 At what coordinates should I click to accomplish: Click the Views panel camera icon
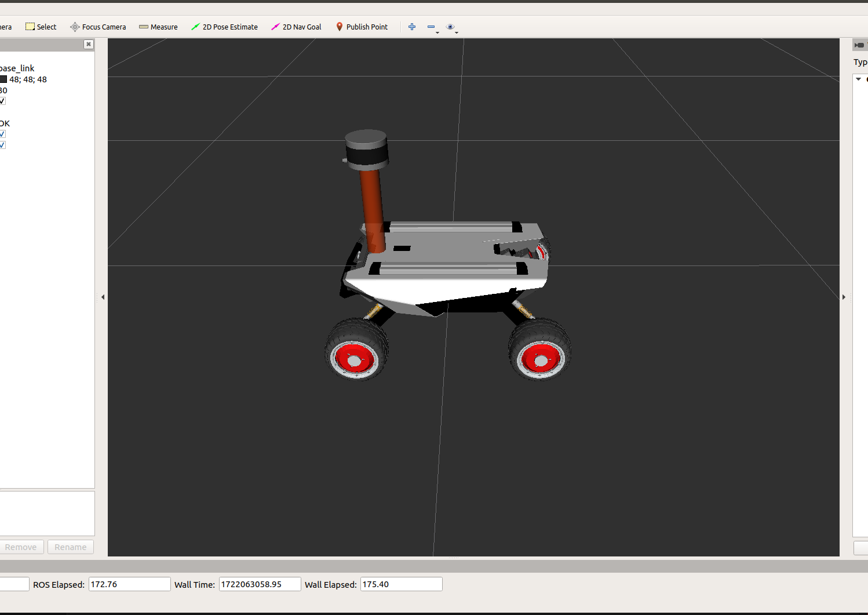pyautogui.click(x=859, y=45)
